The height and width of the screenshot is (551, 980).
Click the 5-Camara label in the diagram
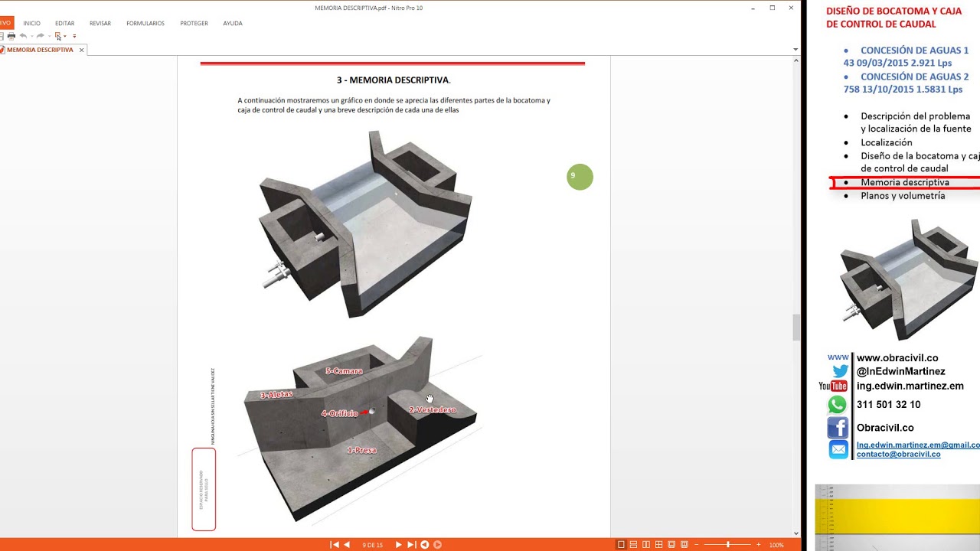344,371
